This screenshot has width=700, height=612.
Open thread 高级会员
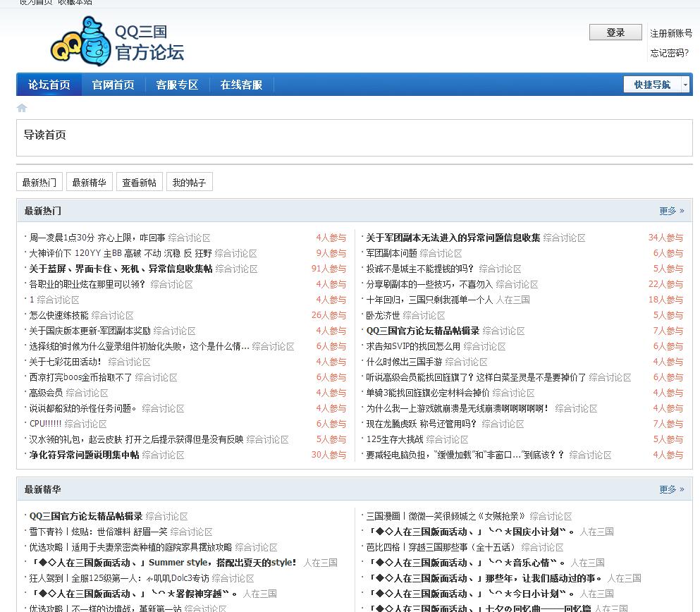(46, 393)
